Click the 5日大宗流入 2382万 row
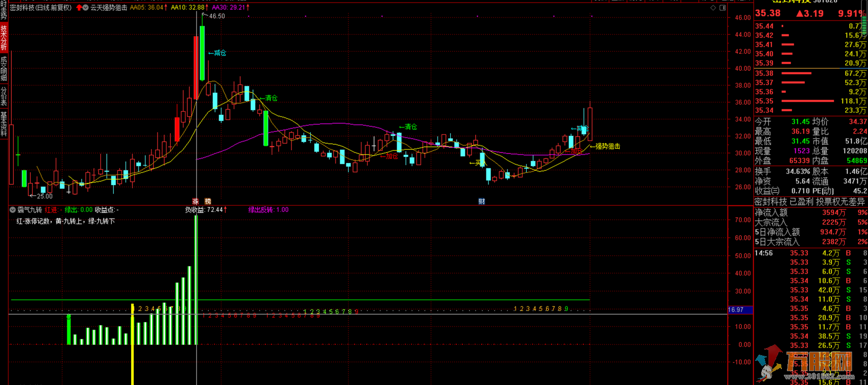The width and height of the screenshot is (868, 385). coord(811,242)
